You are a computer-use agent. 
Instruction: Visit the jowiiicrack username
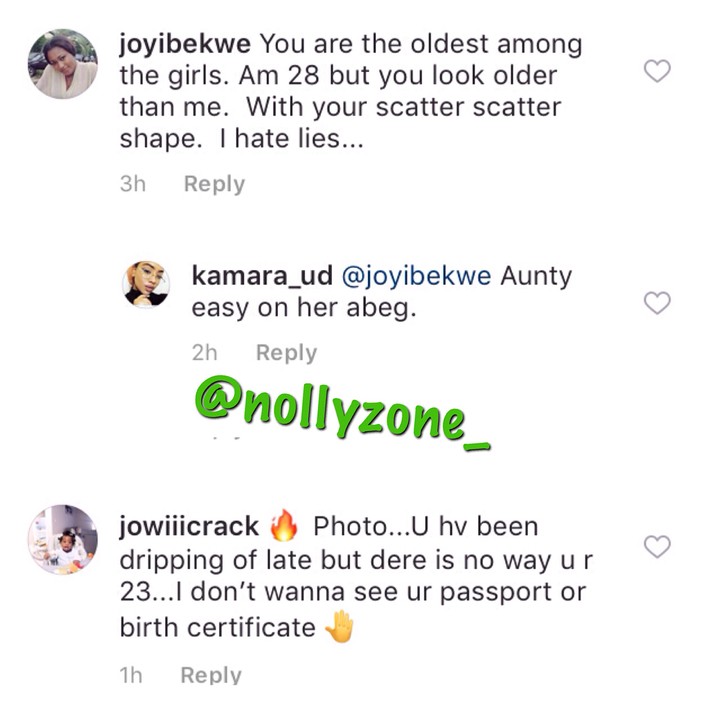coord(189,525)
